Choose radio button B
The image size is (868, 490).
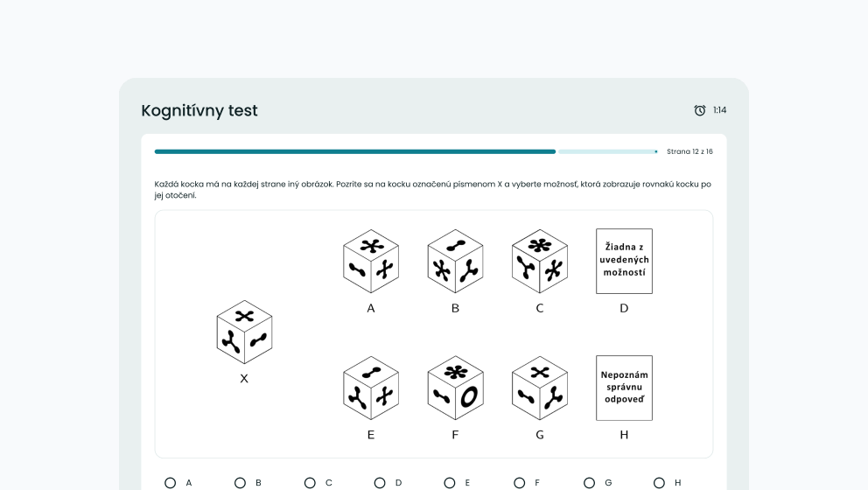[241, 483]
